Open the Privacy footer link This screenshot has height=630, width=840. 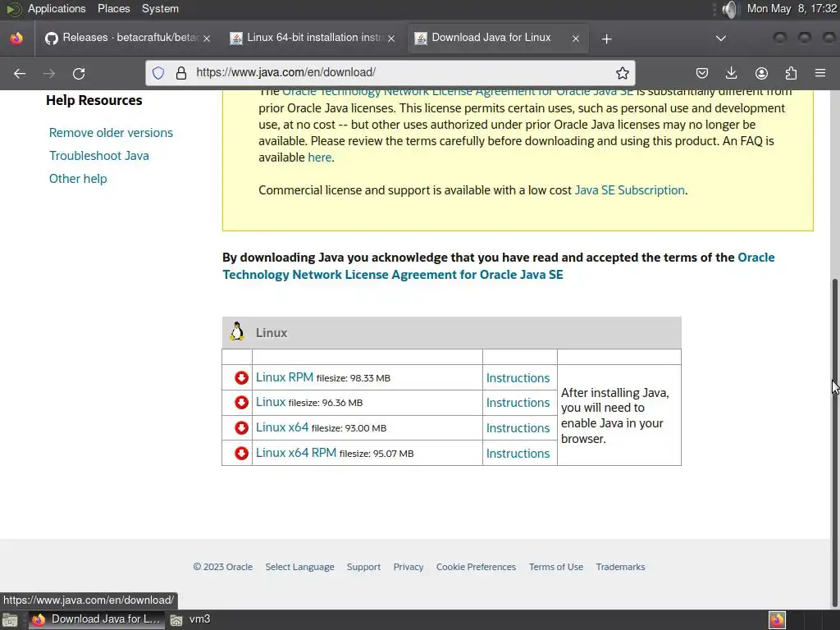click(409, 567)
